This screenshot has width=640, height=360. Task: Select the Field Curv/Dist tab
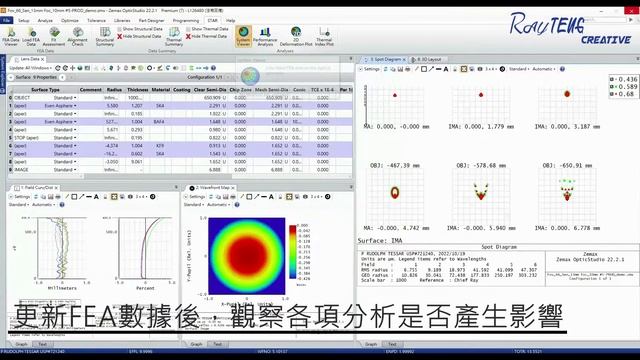[36, 188]
